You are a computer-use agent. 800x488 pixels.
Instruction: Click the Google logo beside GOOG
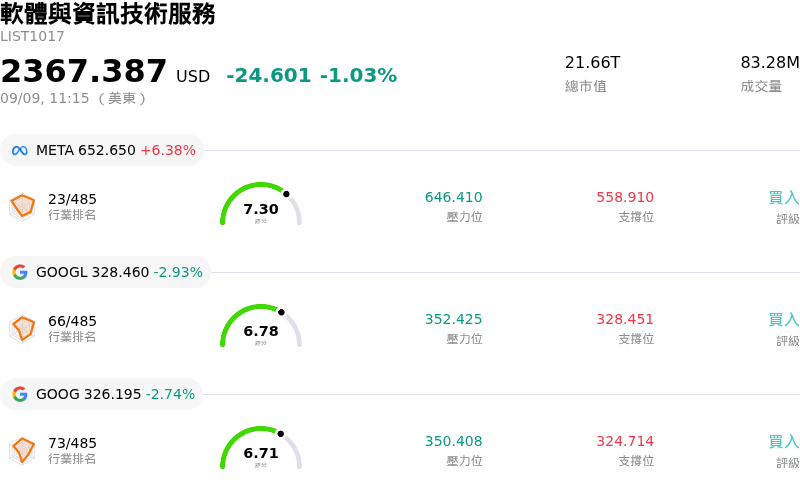click(19, 394)
